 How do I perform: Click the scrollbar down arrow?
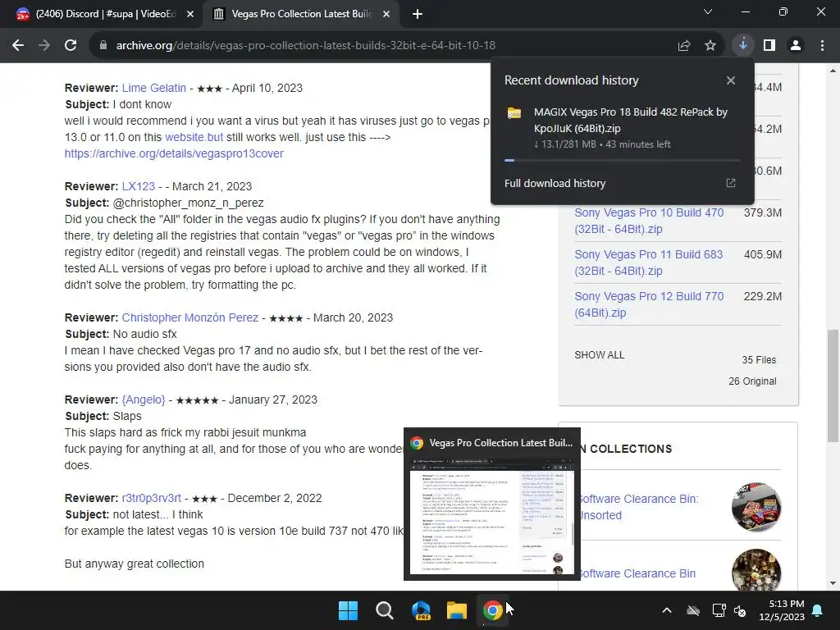point(833,583)
